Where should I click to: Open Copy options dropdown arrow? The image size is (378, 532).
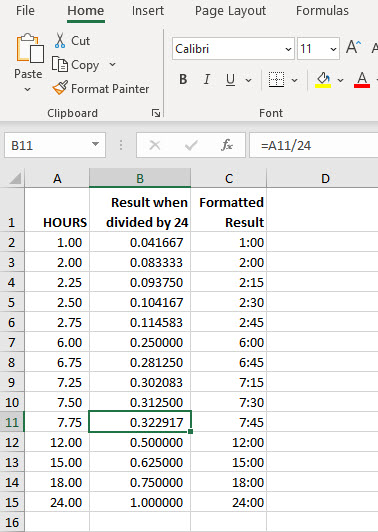pos(112,64)
